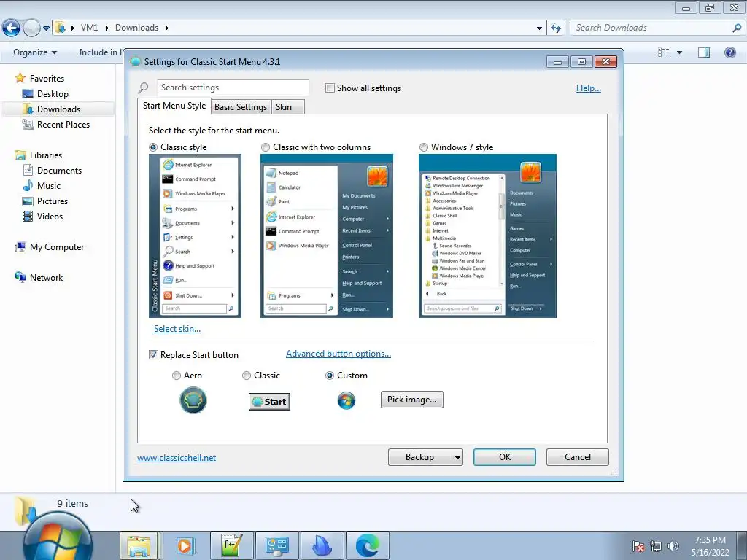Open Advanced button options link
The width and height of the screenshot is (747, 560).
point(338,354)
